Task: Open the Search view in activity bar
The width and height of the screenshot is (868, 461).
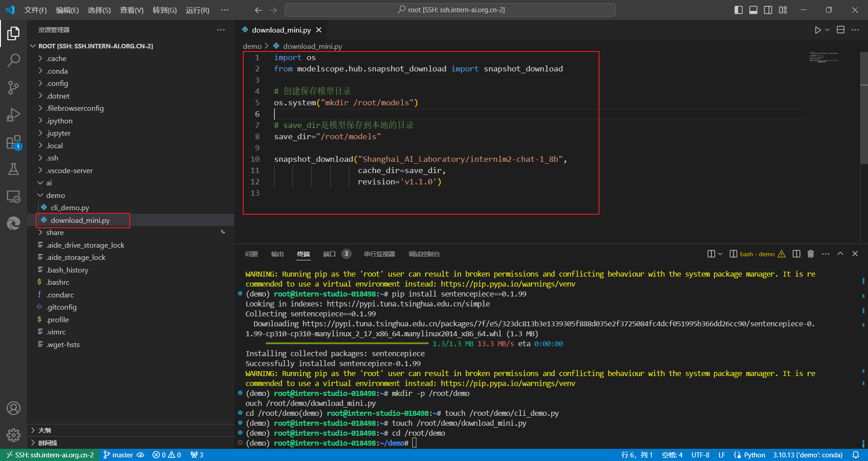Action: [14, 60]
